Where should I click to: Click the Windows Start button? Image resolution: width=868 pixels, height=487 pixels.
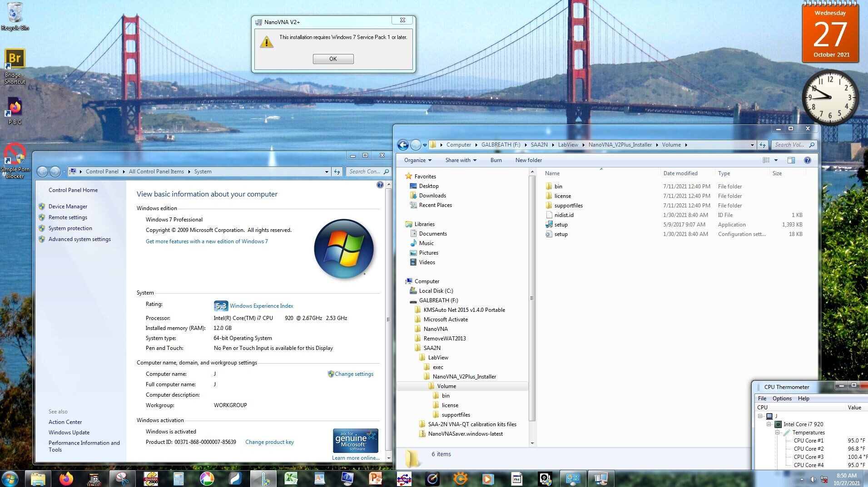click(10, 478)
